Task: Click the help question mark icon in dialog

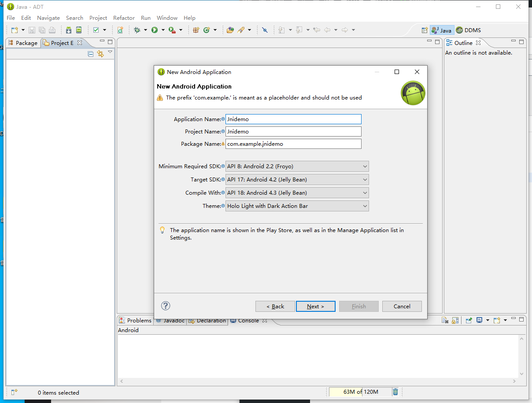Action: tap(166, 306)
